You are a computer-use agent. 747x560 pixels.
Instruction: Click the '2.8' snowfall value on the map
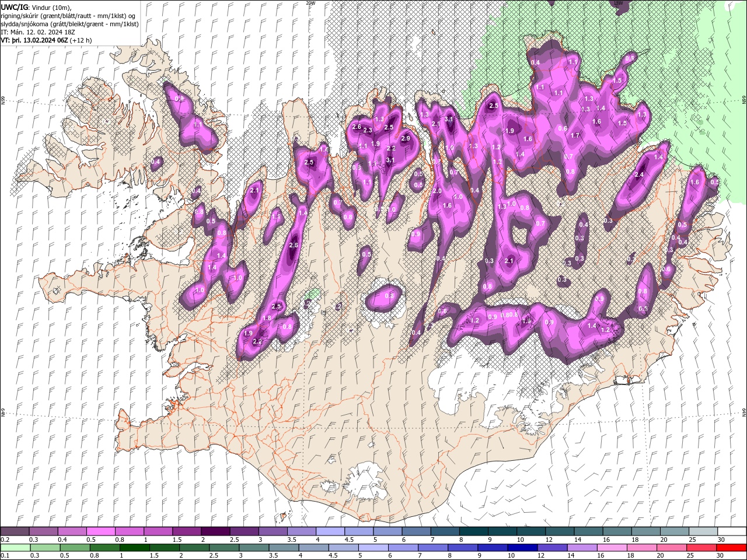(x=294, y=246)
